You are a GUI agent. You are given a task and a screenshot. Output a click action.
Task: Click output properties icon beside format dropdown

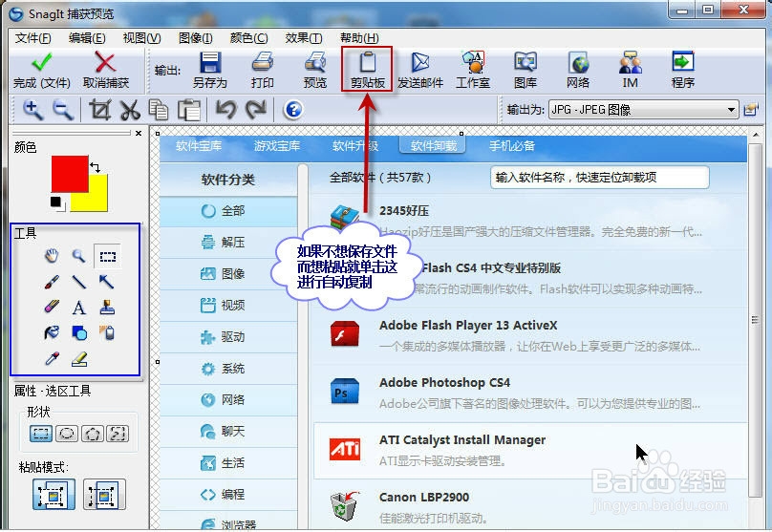tap(751, 109)
